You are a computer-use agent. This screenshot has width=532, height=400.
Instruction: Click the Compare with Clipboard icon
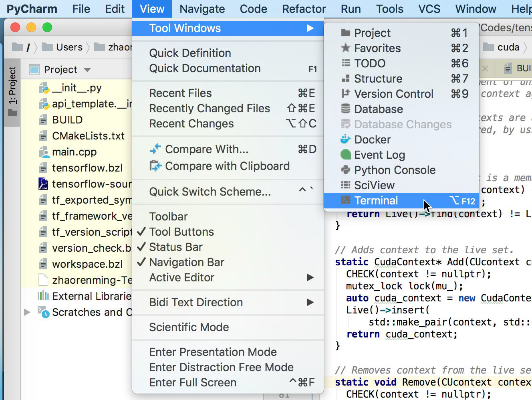[155, 166]
